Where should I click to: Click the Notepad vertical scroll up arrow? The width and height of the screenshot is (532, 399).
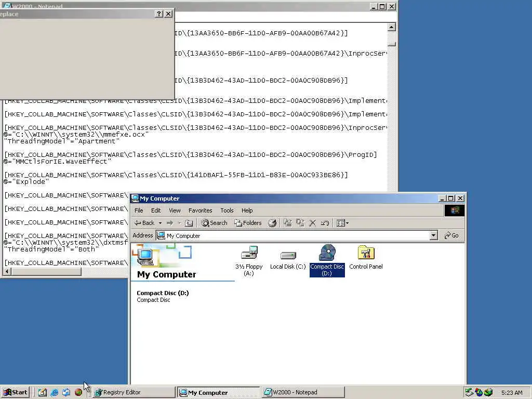392,27
